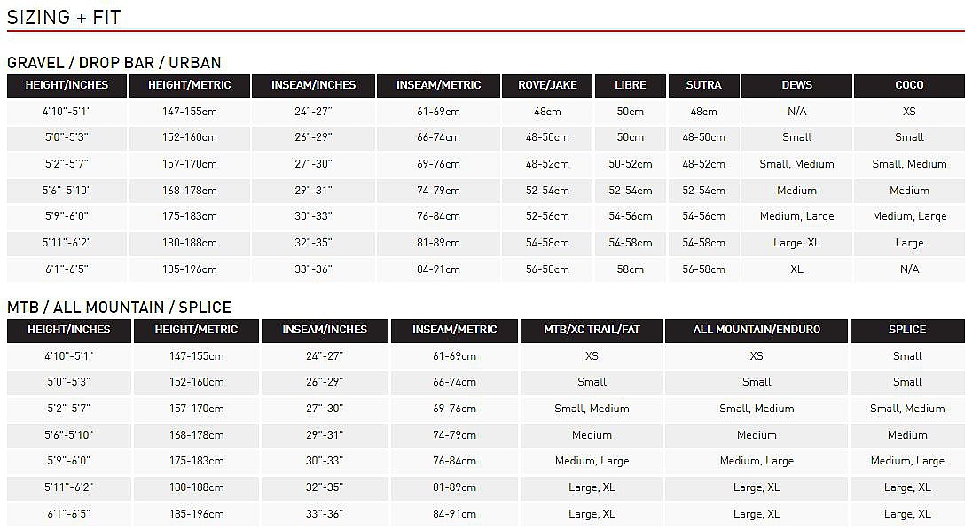
Task: Click the ALL MOUNTAIN/ENDURO column header
Action: coord(757,331)
